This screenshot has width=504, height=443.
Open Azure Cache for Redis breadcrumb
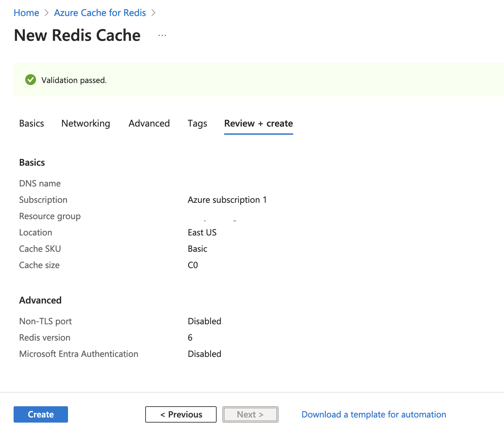[x=100, y=13]
